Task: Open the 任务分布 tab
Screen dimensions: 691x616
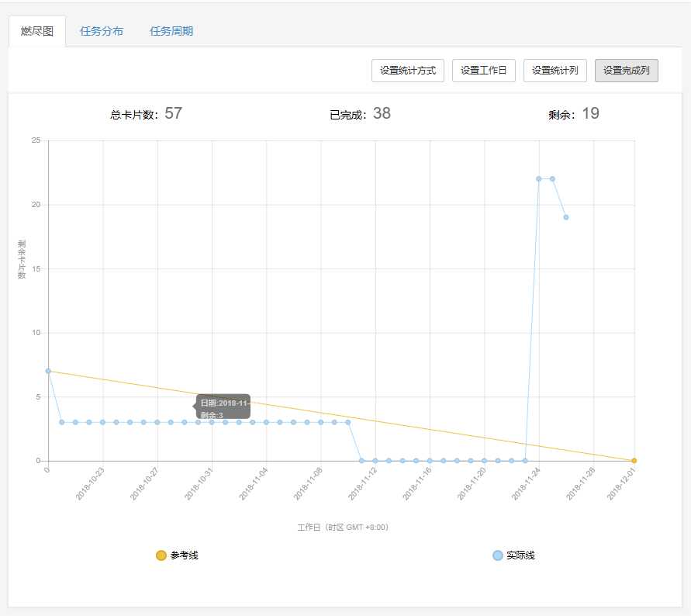Action: coord(102,31)
